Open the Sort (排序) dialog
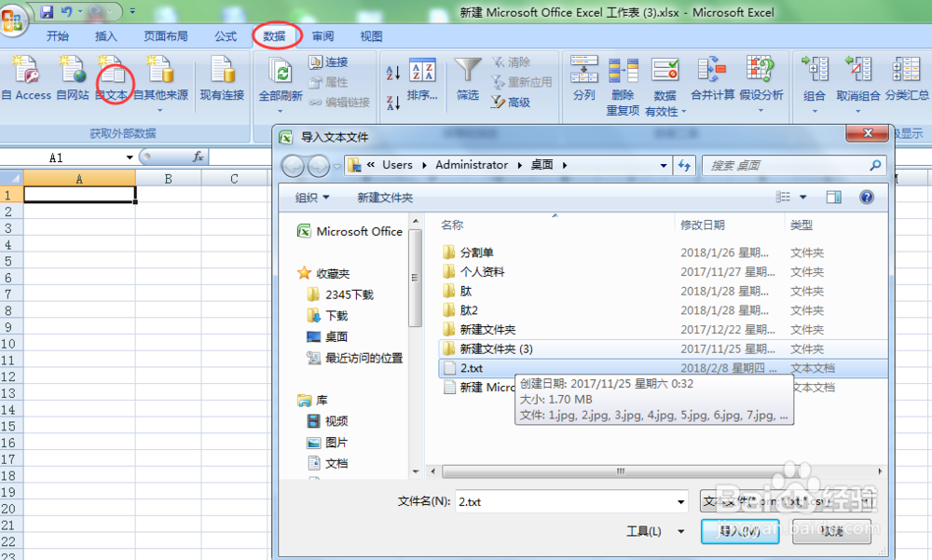 (422, 78)
